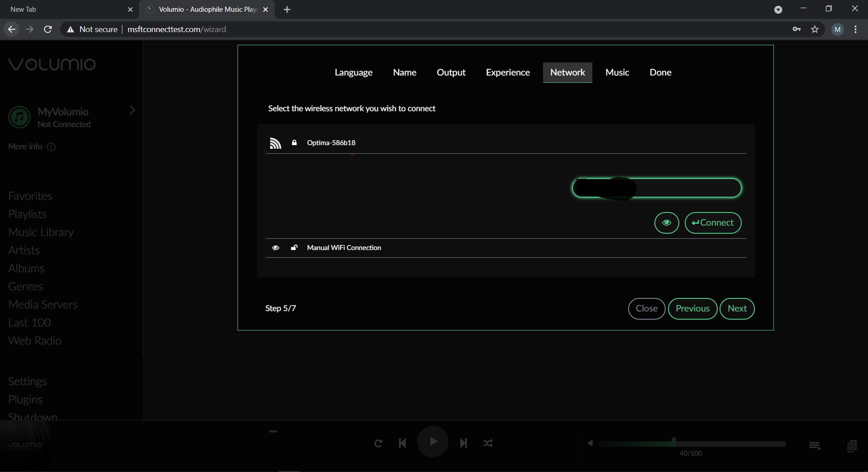The image size is (868, 472).
Task: Bookmark this page with star icon
Action: pos(815,29)
